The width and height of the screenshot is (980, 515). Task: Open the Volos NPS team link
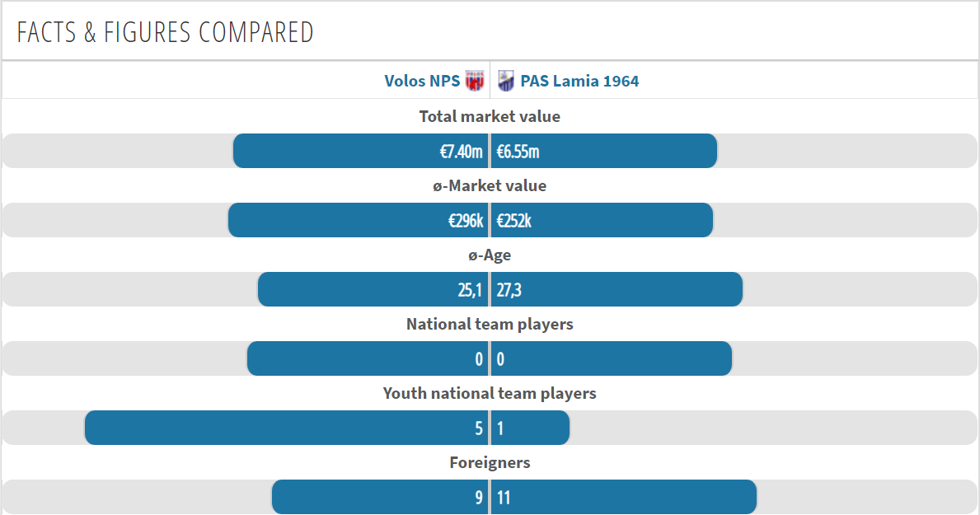[x=422, y=82]
